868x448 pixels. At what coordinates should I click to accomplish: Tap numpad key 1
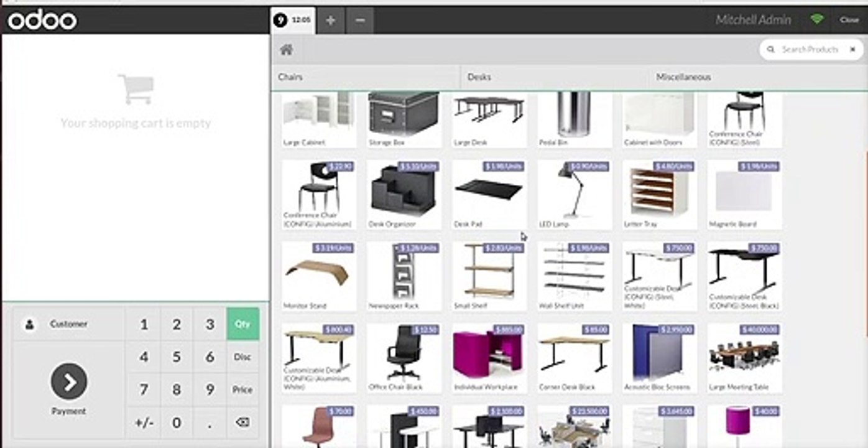point(144,324)
